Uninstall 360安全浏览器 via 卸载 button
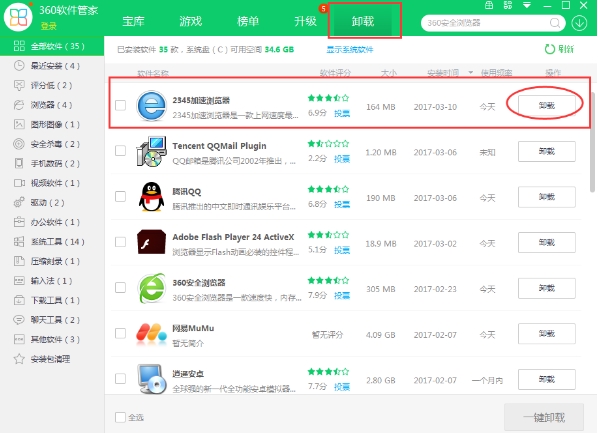 click(547, 288)
